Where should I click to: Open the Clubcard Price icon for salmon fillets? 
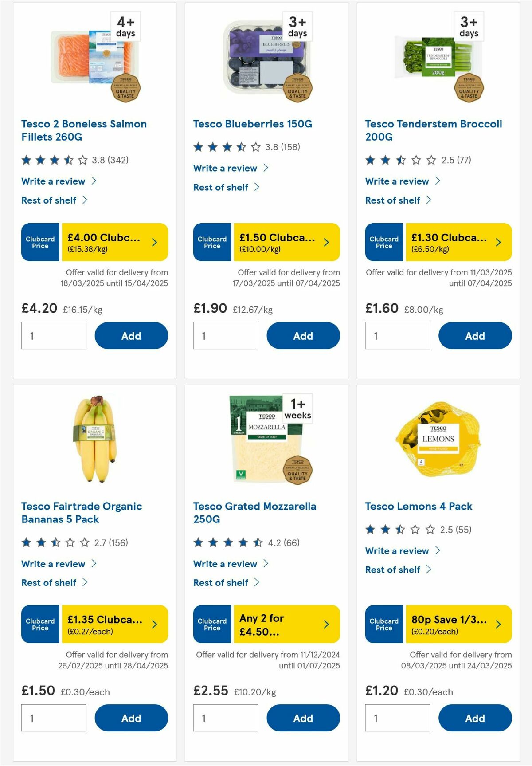pyautogui.click(x=39, y=242)
